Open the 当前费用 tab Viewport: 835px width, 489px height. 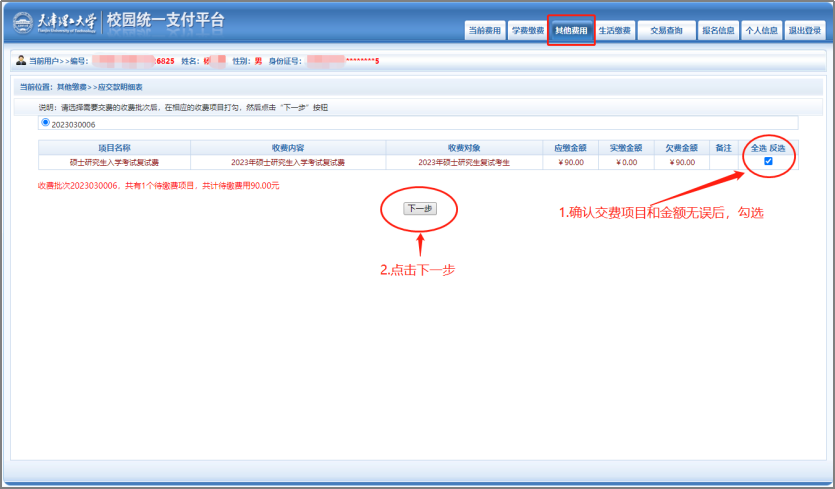[484, 30]
